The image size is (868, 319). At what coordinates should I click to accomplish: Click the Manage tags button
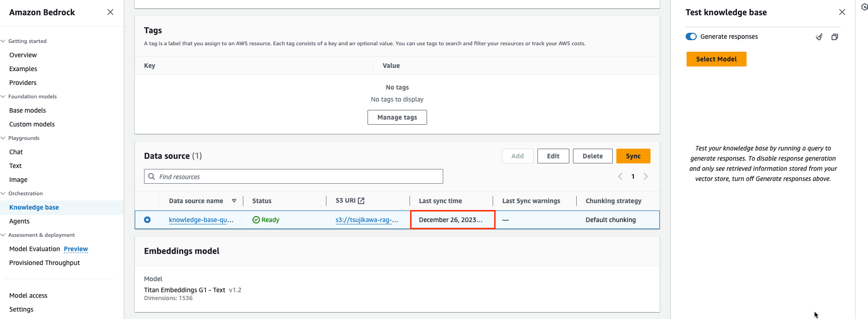click(x=397, y=117)
